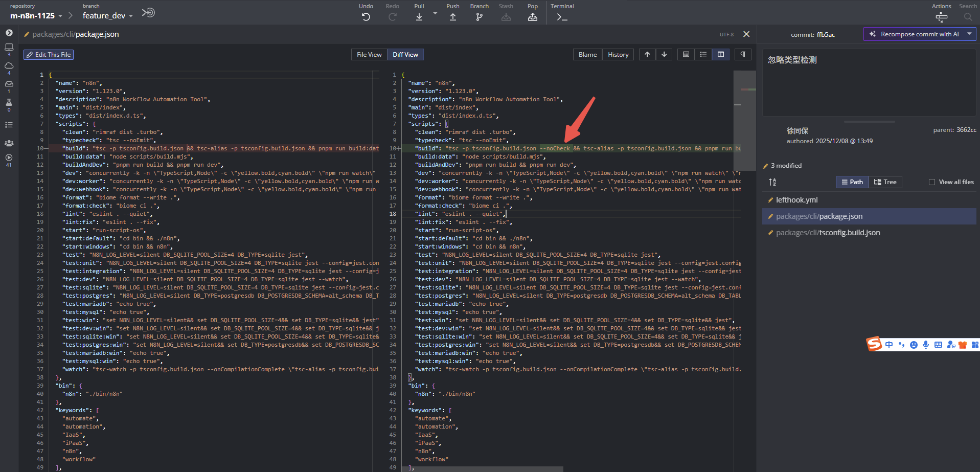Sort changed files with the A-Z icon
This screenshot has width=980, height=472.
772,182
